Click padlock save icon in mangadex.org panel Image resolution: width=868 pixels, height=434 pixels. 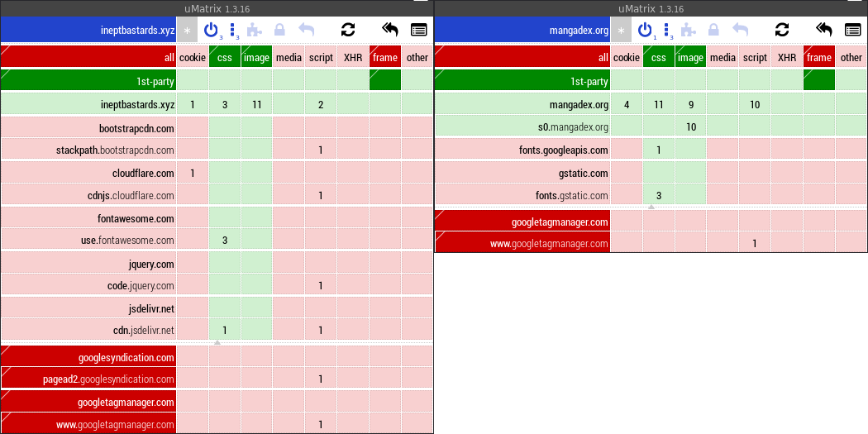tap(713, 30)
